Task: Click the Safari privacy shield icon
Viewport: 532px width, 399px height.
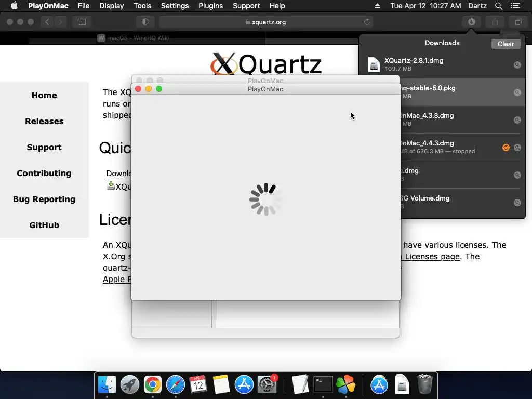Action: click(x=145, y=22)
